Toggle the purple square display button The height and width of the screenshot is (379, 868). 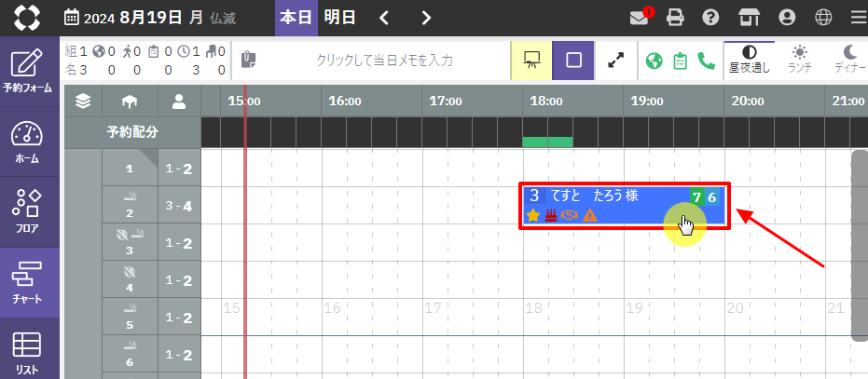573,61
